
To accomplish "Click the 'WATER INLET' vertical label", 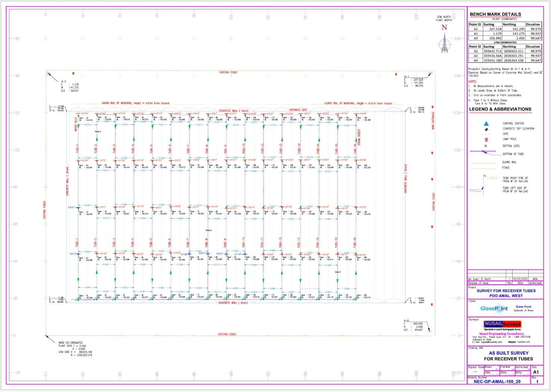I will (75, 124).
